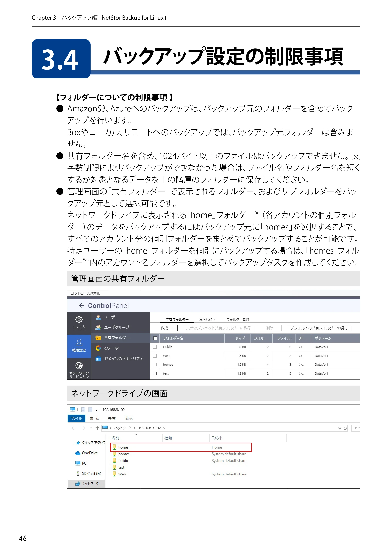Click the back arrow beside ControlPanel
Image resolution: width=392 pixels, height=554 pixels.
coord(81,305)
